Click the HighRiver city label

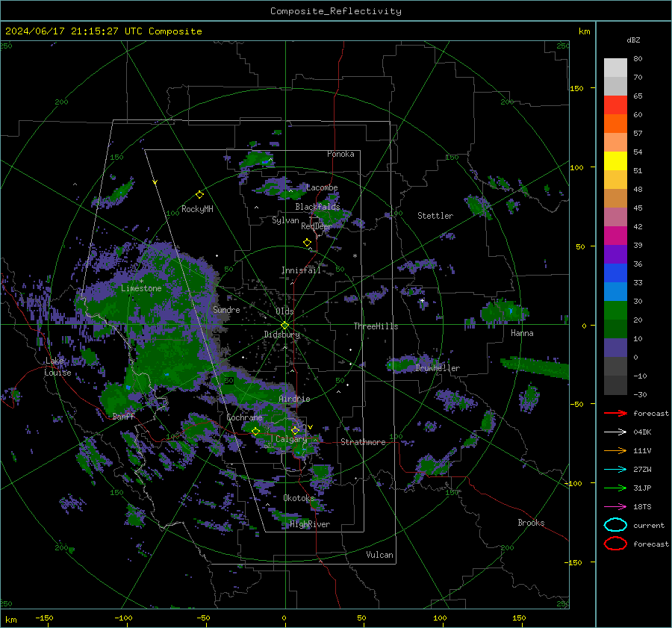pos(310,524)
